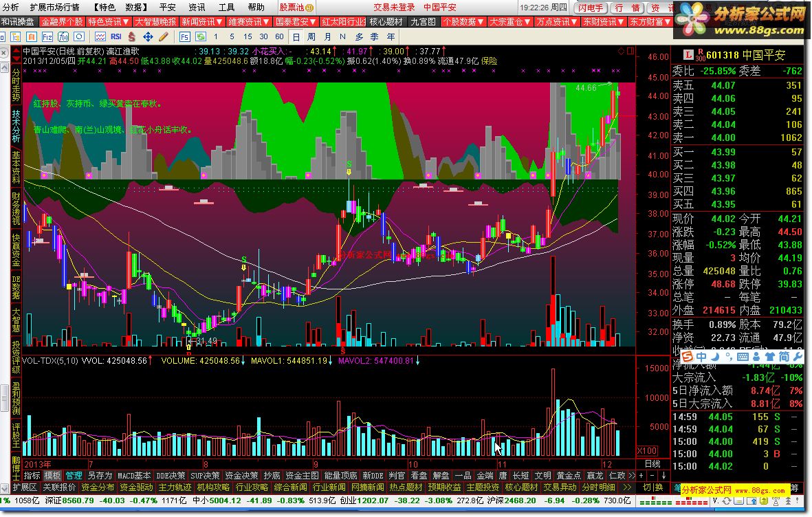The height and width of the screenshot is (517, 812).
Task: Select the 季 quarterly period
Action: click(375, 36)
